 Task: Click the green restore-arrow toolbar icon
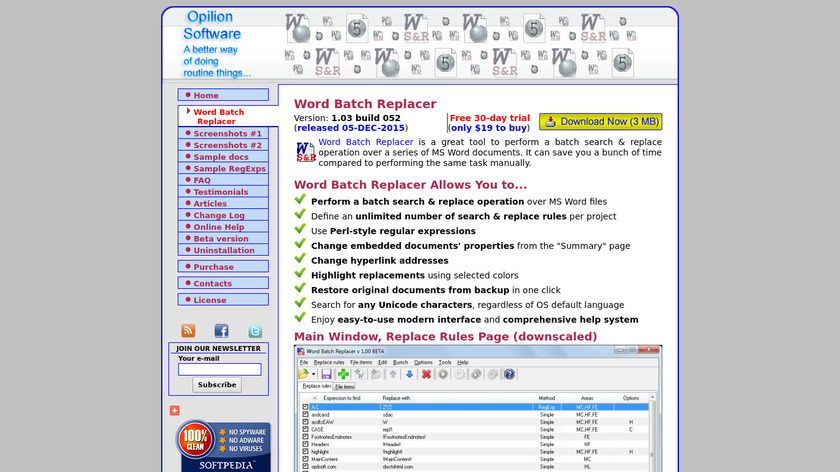click(476, 374)
